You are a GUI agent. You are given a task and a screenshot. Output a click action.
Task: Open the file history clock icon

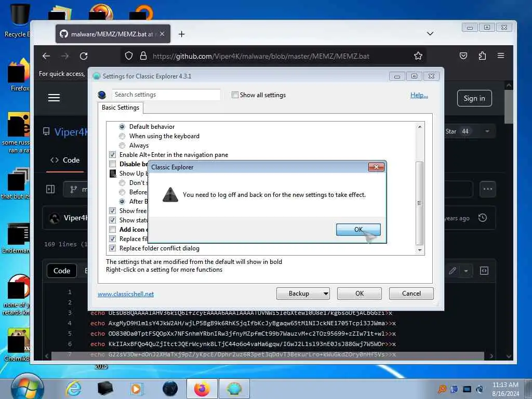pyautogui.click(x=483, y=218)
